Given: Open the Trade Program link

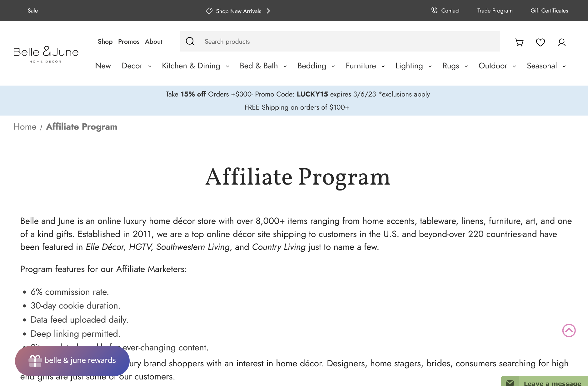Looking at the screenshot, I should pyautogui.click(x=495, y=11).
